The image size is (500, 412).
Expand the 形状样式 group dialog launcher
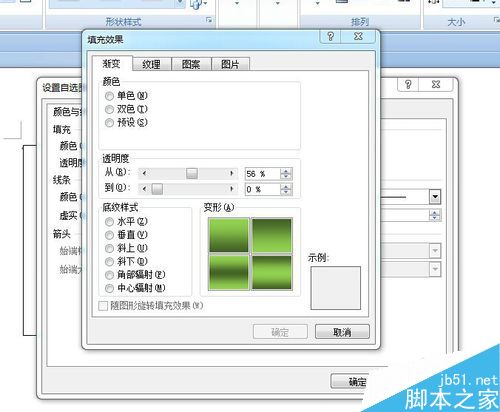(209, 21)
